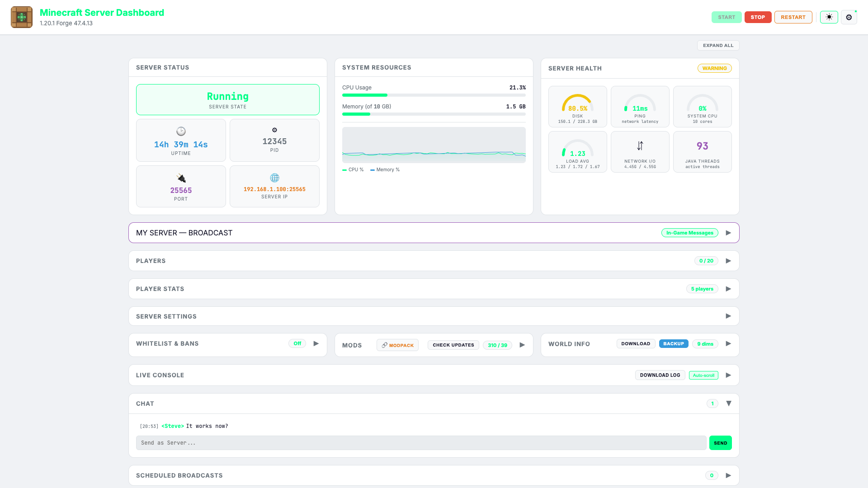This screenshot has width=868, height=488.
Task: Collapse the Chat panel
Action: pyautogui.click(x=729, y=404)
